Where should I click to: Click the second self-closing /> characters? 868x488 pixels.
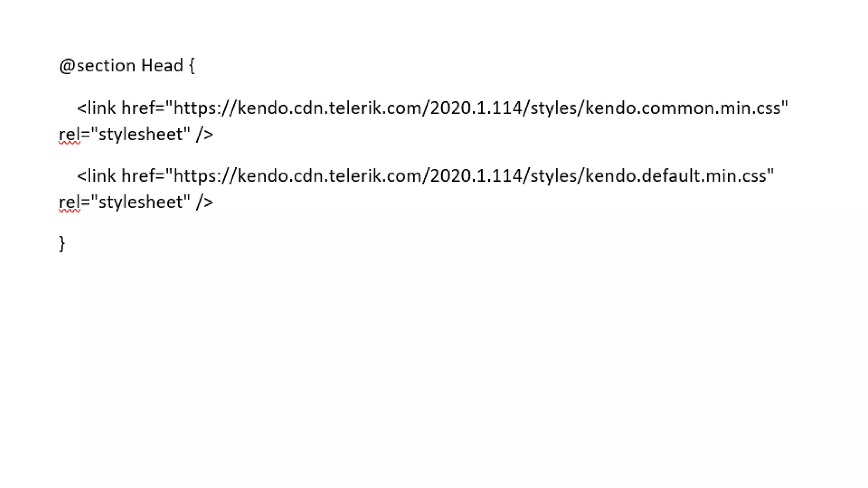coord(205,202)
